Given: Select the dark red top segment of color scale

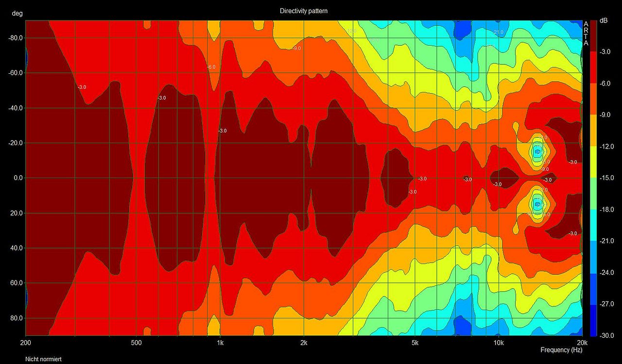Looking at the screenshot, I should (593, 35).
